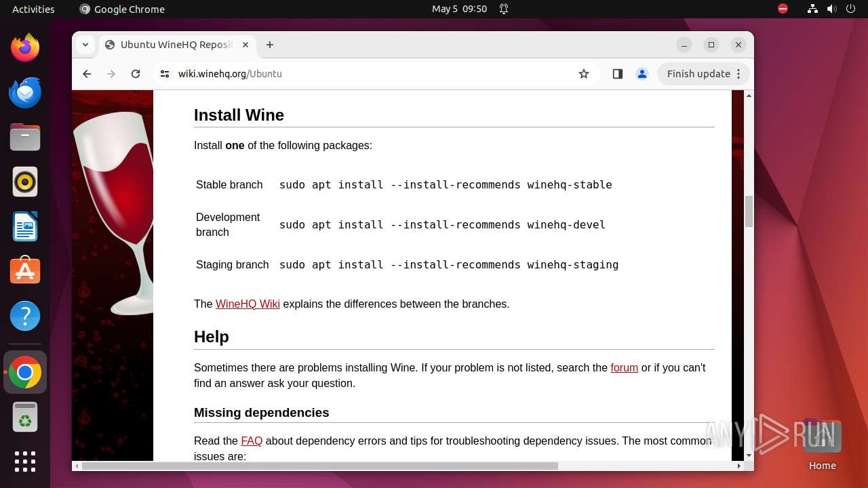Open the Help dock icon
Viewport: 868px width, 488px height.
pos(25,316)
